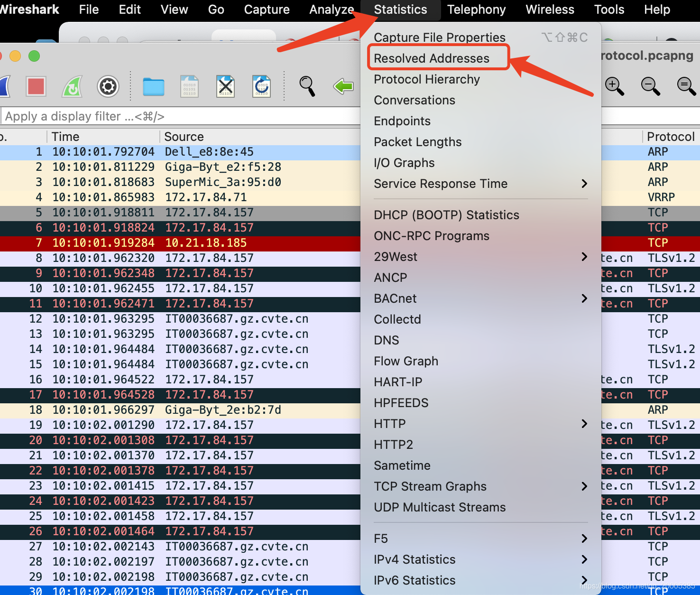This screenshot has height=595, width=700.
Task: Click the display filter input field
Action: pyautogui.click(x=180, y=116)
